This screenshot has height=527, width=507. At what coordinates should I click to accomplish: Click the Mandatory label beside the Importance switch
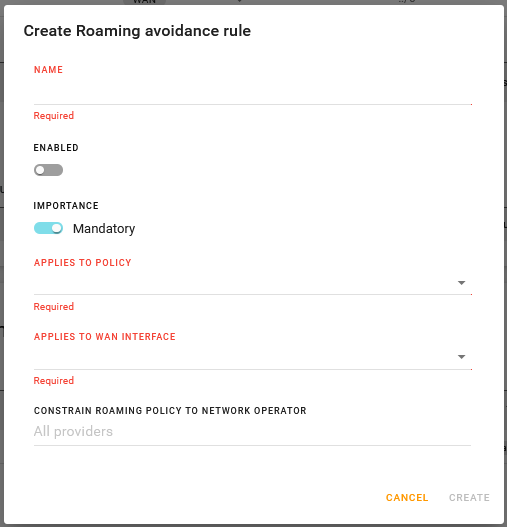pyautogui.click(x=104, y=229)
